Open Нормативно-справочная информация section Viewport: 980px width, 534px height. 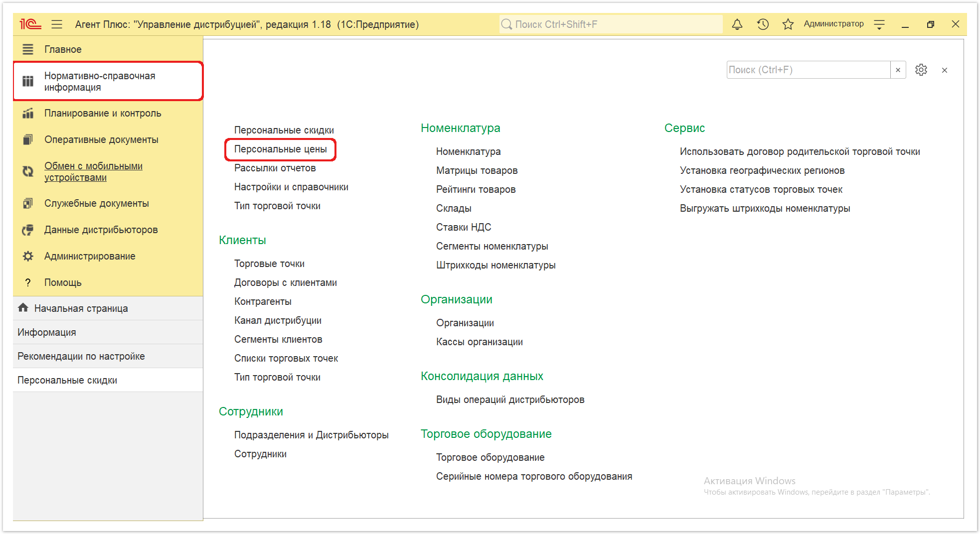click(x=108, y=81)
